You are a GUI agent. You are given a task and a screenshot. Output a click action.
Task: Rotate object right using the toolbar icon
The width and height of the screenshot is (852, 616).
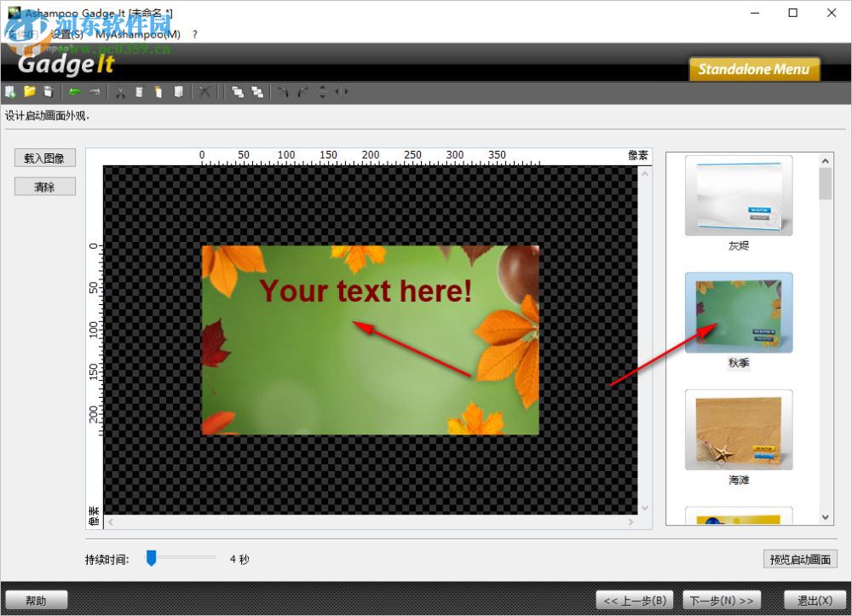[302, 92]
